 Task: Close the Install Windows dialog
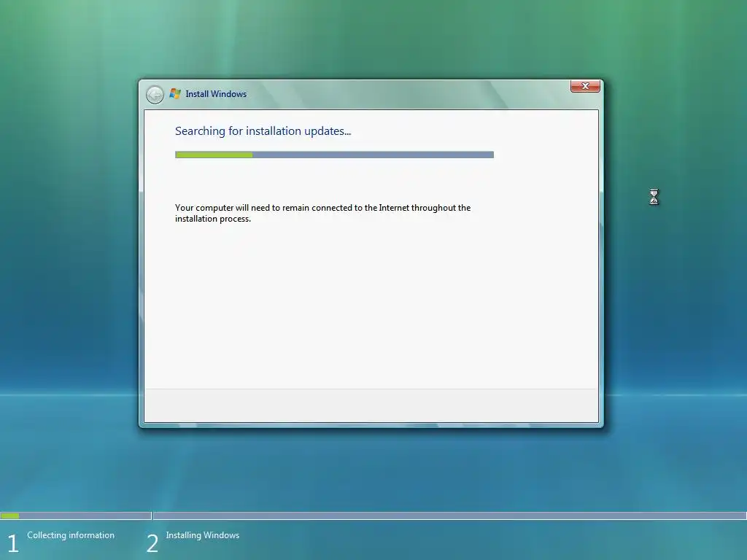pos(585,86)
